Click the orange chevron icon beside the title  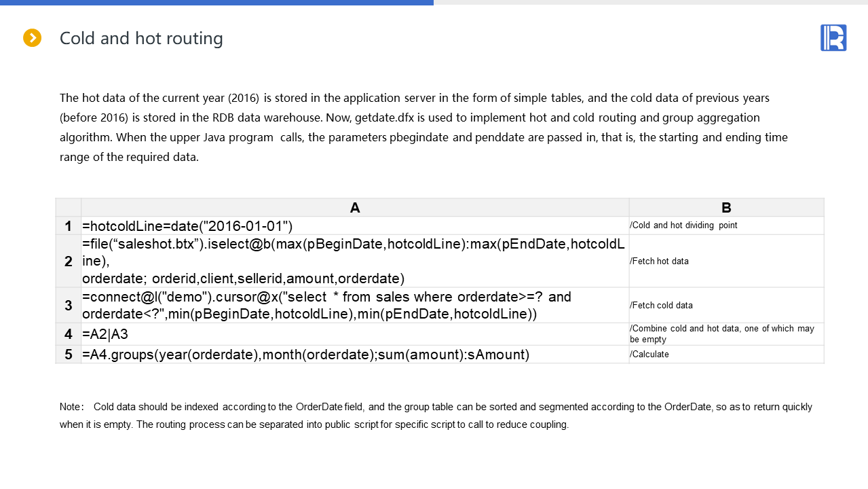33,38
